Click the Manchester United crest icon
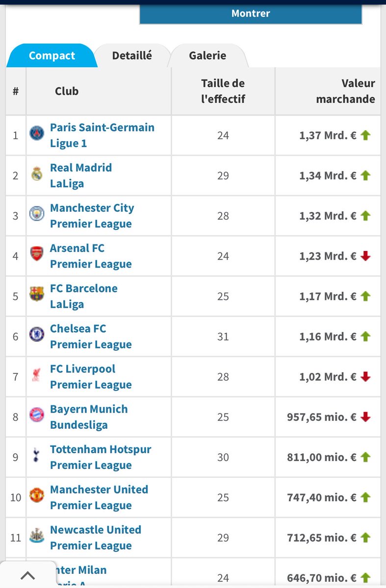 (x=37, y=495)
